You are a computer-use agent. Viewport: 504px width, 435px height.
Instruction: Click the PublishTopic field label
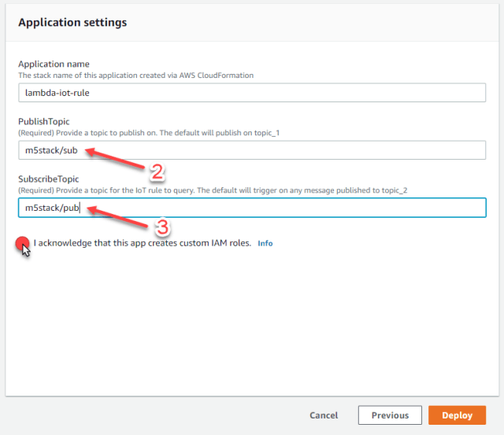click(46, 121)
